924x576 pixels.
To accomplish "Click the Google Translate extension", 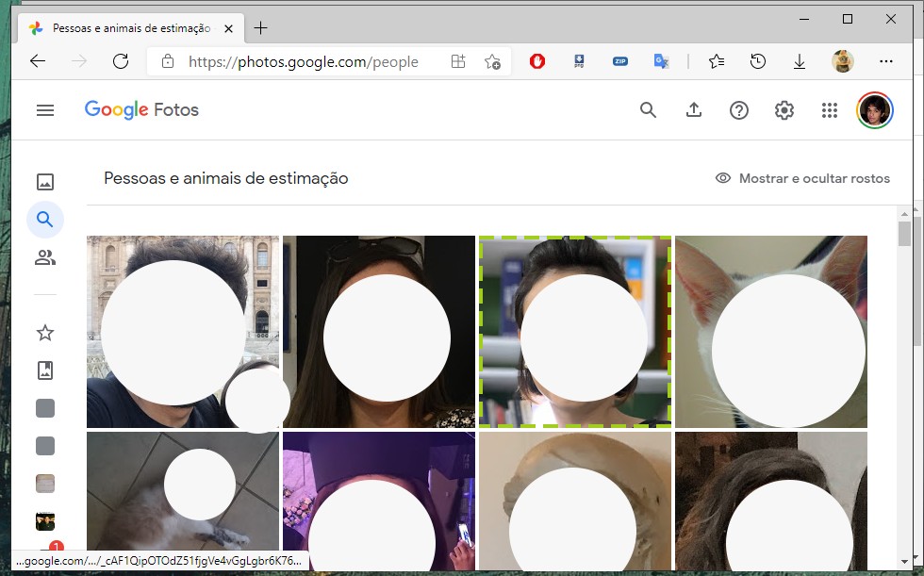I will tap(661, 61).
